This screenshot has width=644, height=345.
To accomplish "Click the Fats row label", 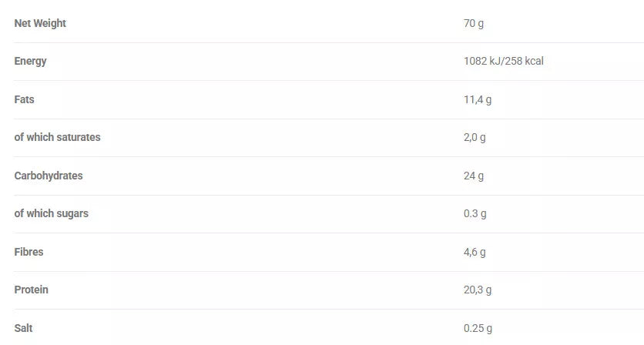I will click(24, 99).
